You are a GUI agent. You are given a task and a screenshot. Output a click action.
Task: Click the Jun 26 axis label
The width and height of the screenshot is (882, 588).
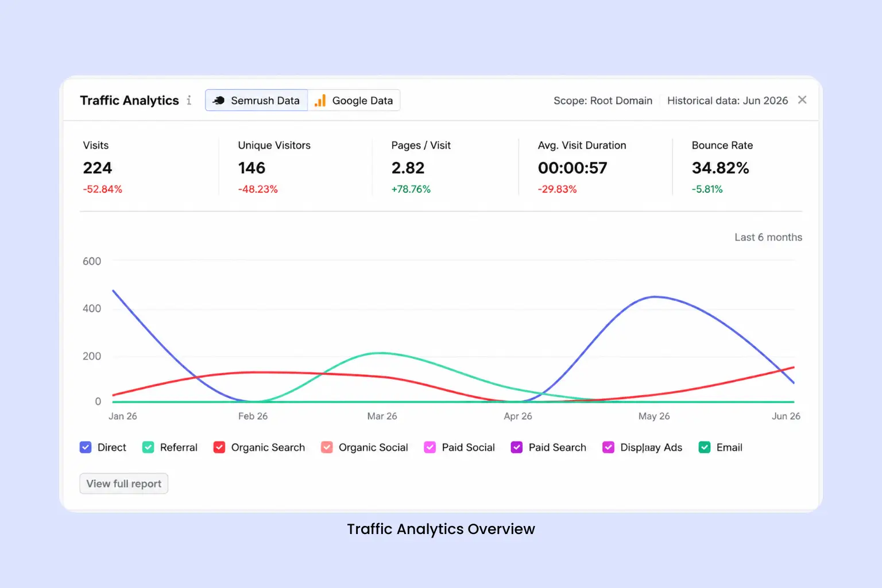[x=786, y=416]
